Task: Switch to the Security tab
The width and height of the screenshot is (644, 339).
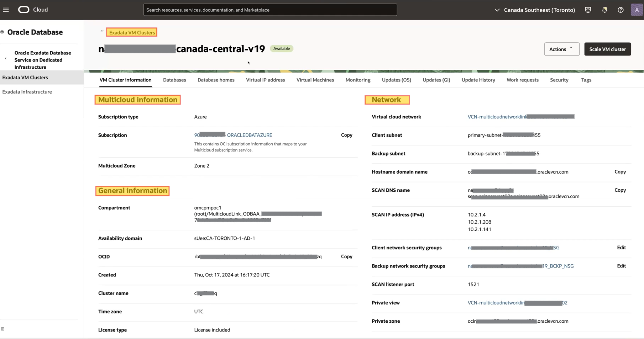Action: pos(559,80)
